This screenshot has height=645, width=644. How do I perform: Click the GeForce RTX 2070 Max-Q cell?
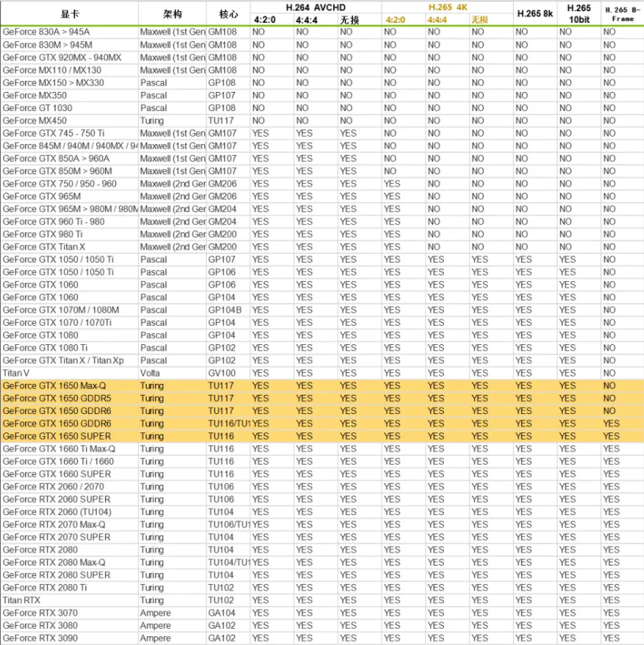coord(54,524)
